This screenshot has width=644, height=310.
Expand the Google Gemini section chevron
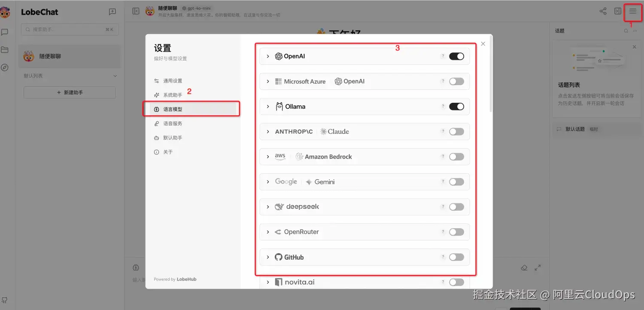tap(268, 182)
